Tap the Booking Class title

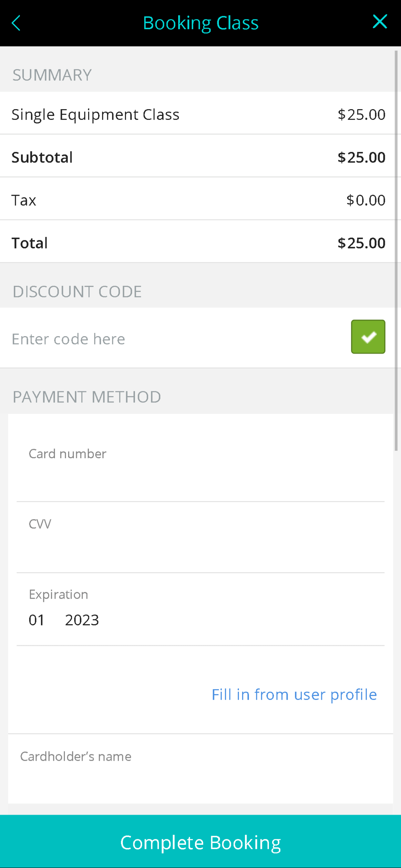tap(200, 23)
